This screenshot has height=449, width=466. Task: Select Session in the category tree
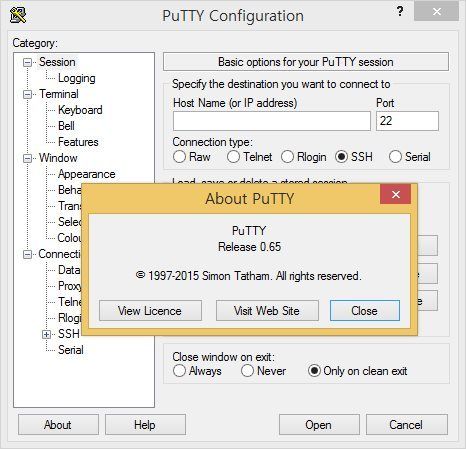(x=57, y=62)
